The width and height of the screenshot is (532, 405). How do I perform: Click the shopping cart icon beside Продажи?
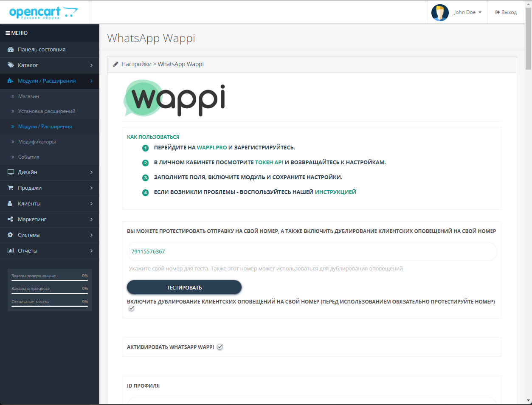click(x=11, y=188)
